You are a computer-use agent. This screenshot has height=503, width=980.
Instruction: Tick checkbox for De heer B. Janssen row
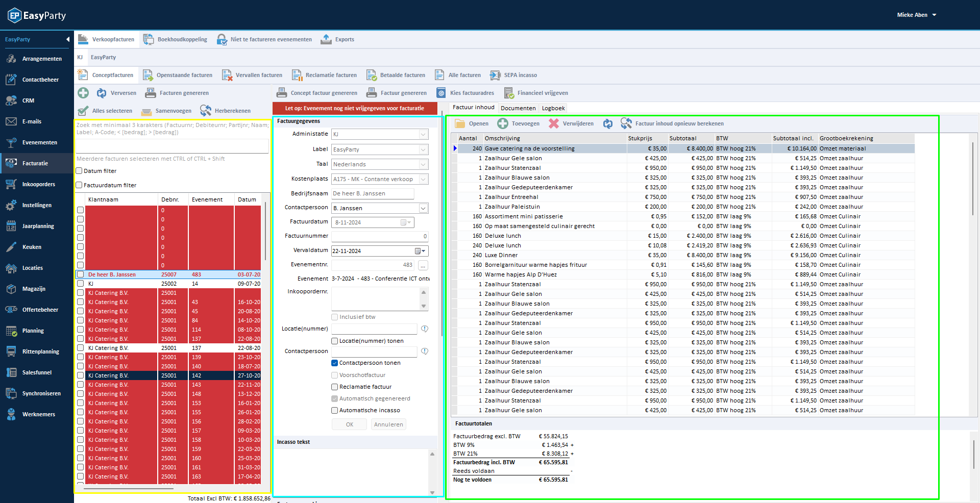80,274
